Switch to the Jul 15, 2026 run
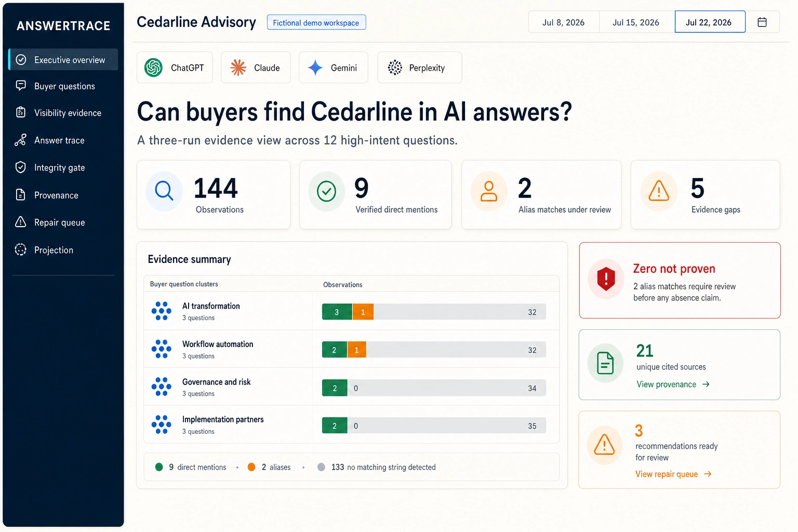The image size is (798, 532). click(636, 22)
